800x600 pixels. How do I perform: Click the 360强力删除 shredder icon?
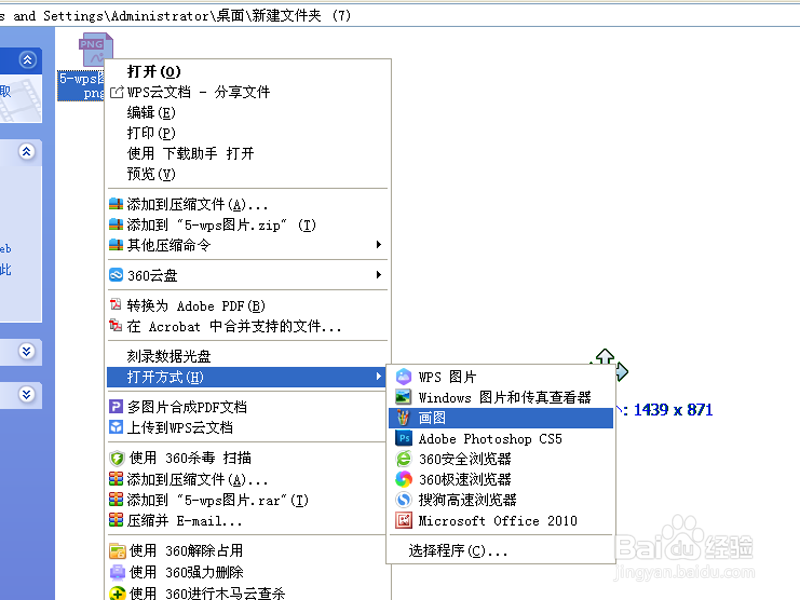click(x=117, y=572)
